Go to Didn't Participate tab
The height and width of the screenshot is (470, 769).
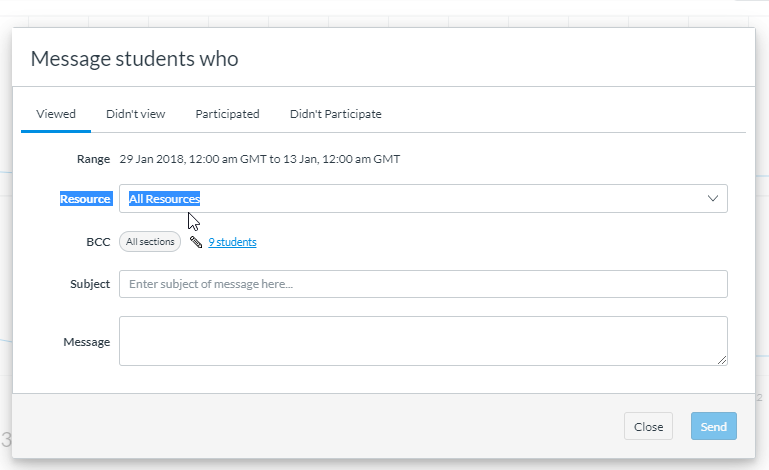coord(335,114)
